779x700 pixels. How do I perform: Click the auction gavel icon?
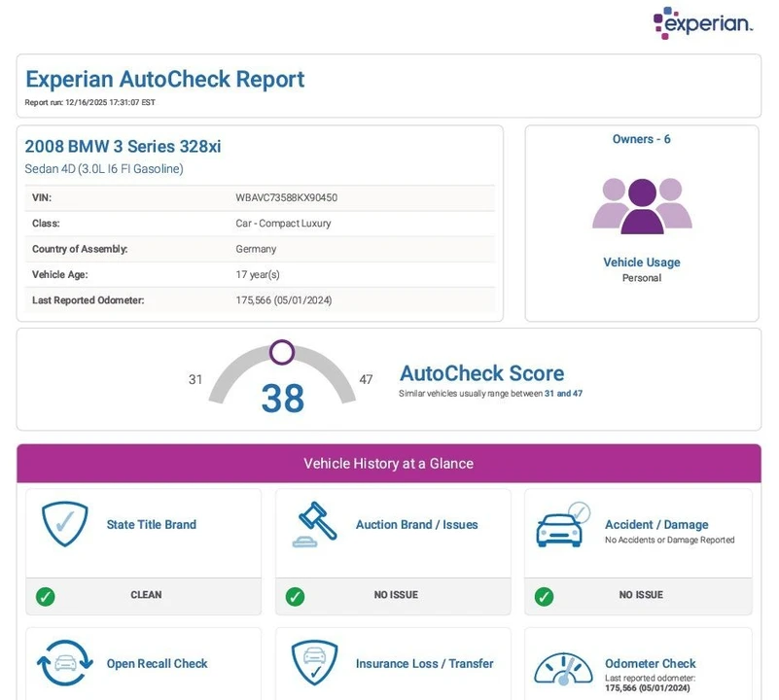click(314, 524)
